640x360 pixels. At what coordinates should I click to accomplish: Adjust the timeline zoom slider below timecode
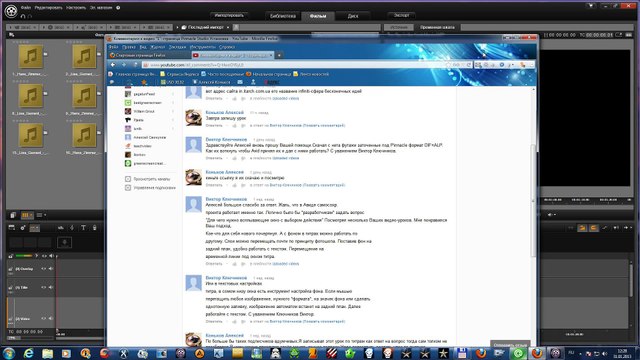point(31,338)
